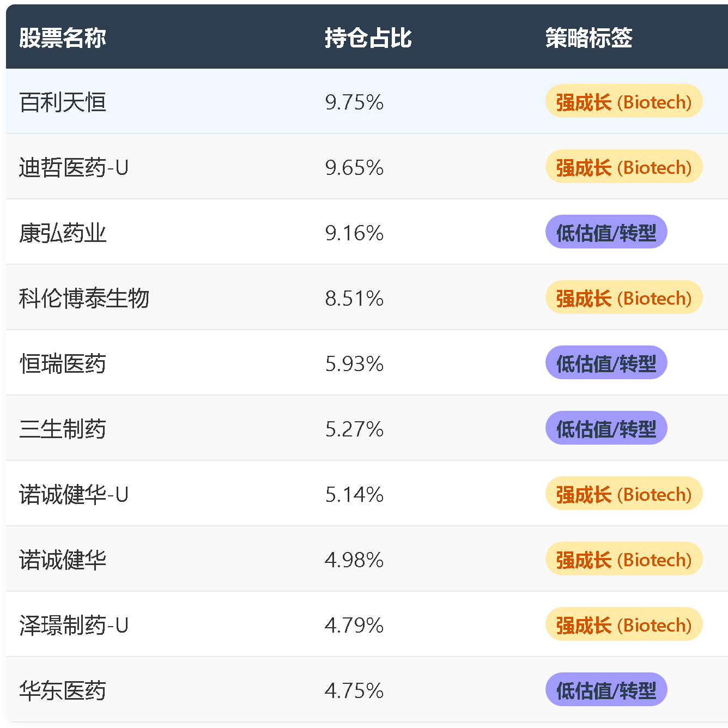The height and width of the screenshot is (728, 728).
Task: Open the 诺诚健华-U stock entry
Action: pyautogui.click(x=74, y=494)
